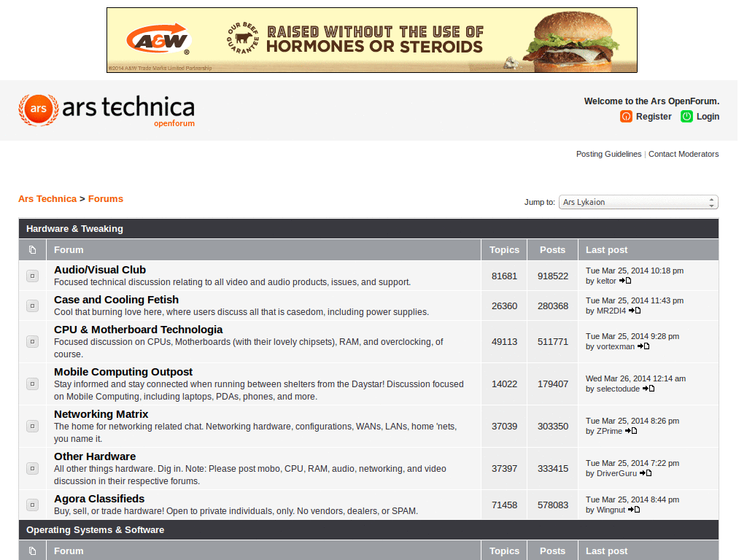Image resolution: width=747 pixels, height=560 pixels.
Task: Click posts count 179407
Action: click(x=553, y=384)
